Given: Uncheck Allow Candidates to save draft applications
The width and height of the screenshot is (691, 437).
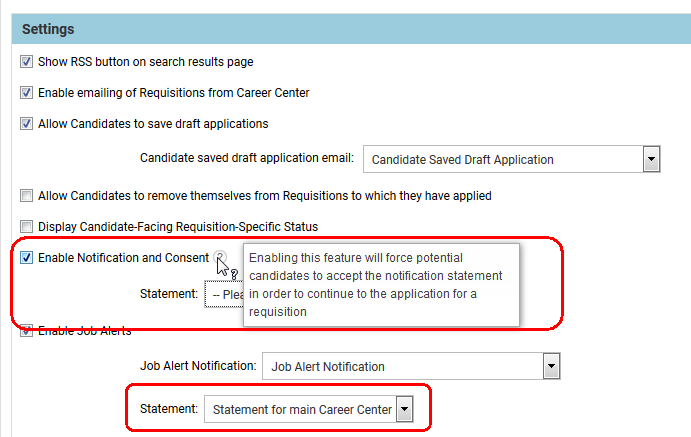Looking at the screenshot, I should (27, 124).
